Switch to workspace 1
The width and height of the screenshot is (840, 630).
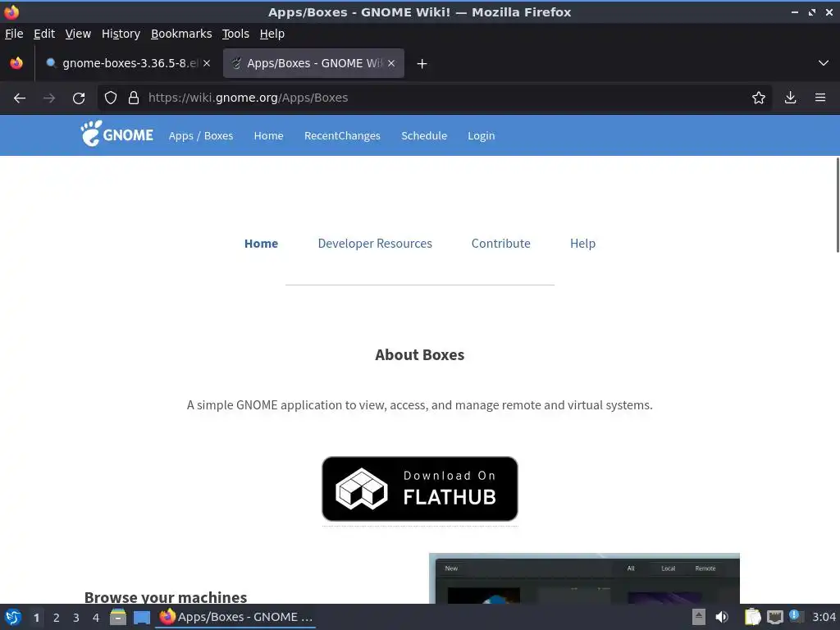tap(36, 618)
